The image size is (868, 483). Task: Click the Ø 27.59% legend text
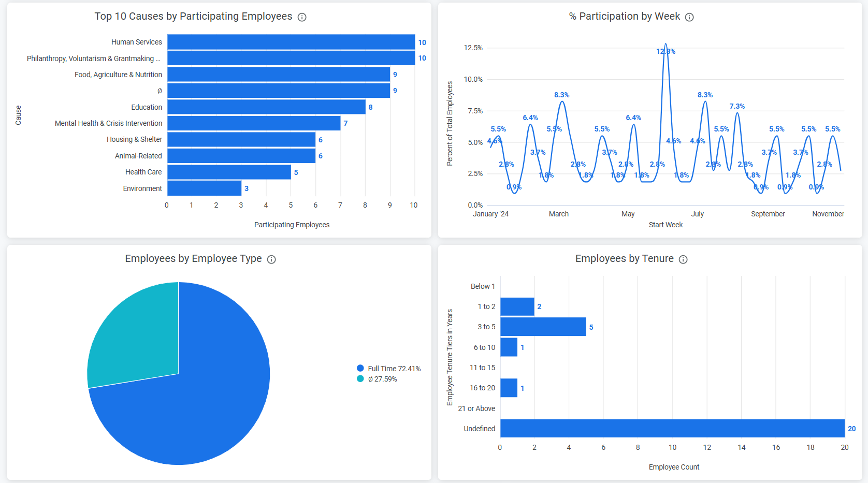click(382, 379)
